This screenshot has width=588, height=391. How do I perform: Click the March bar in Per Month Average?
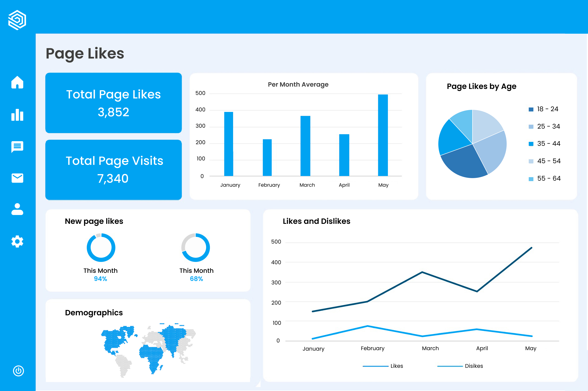305,146
